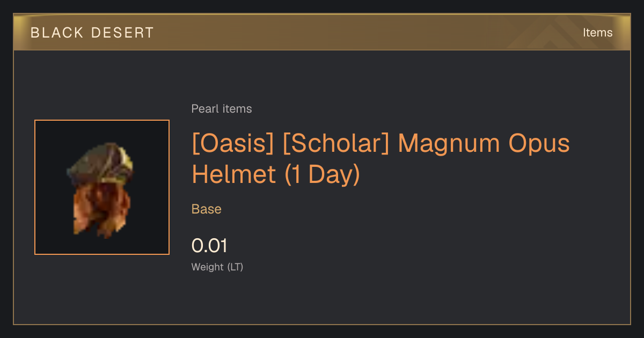
Task: Select the Magnum Opus text in title
Action: pyautogui.click(x=484, y=144)
